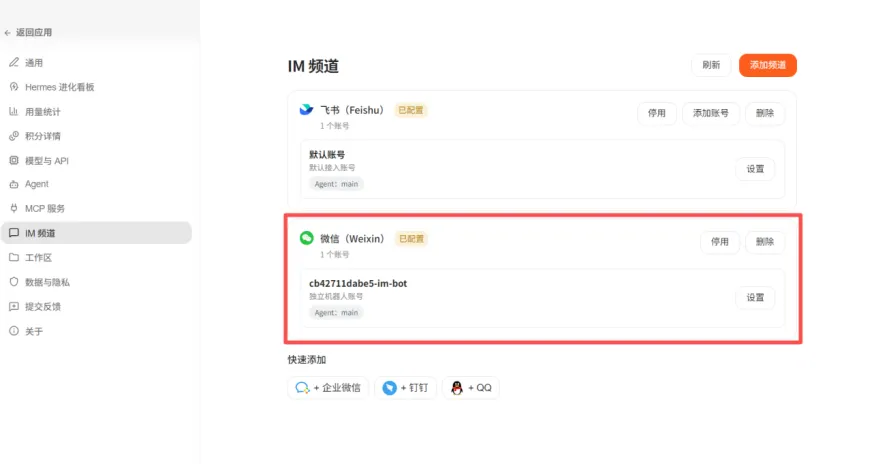
Task: Click the 模型与 API sidebar icon
Action: (x=14, y=161)
